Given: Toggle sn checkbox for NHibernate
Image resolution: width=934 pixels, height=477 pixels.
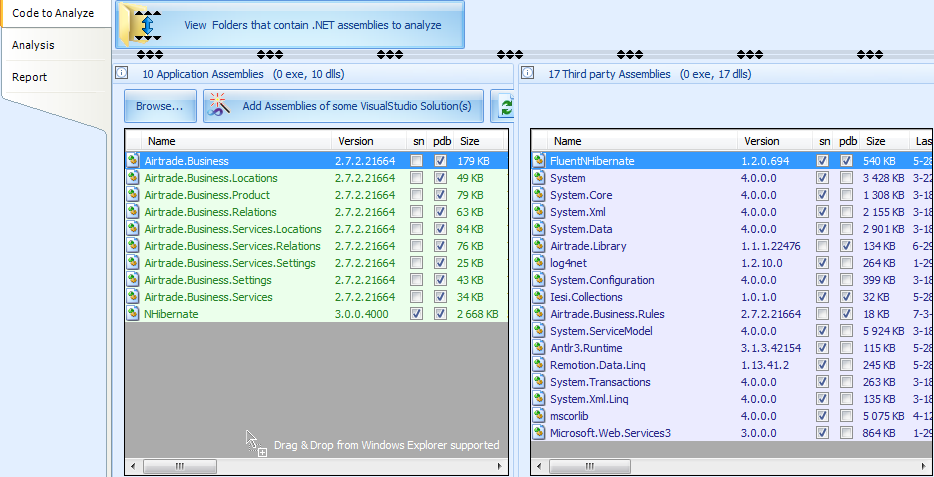Looking at the screenshot, I should tap(417, 314).
